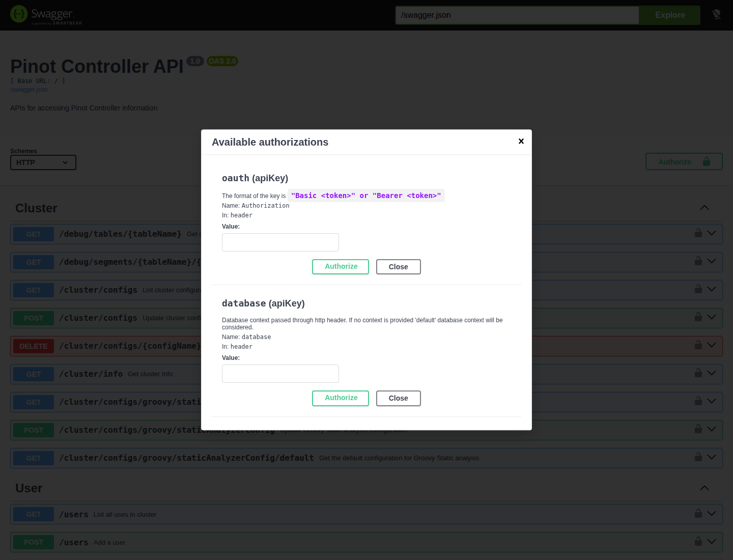The width and height of the screenshot is (733, 560).
Task: Click the /cluster/info path text
Action: (91, 374)
